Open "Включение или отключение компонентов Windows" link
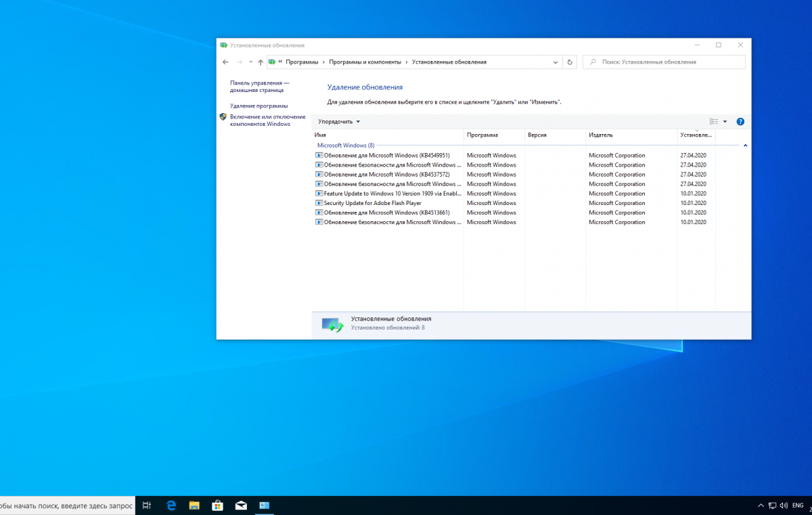 tap(268, 120)
